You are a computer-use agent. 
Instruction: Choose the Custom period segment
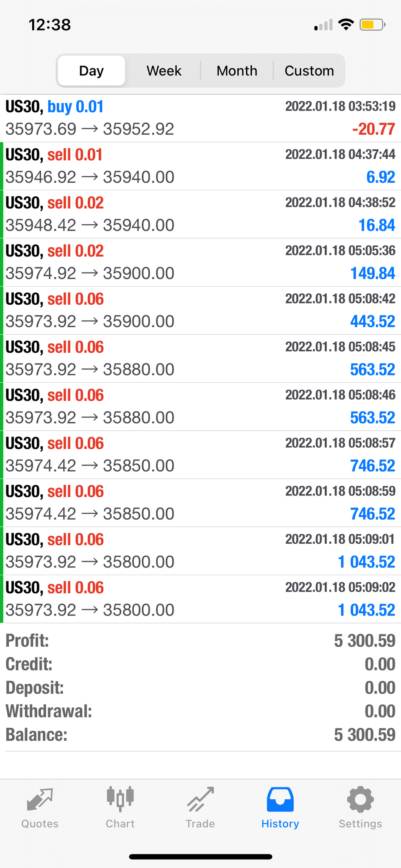(309, 71)
